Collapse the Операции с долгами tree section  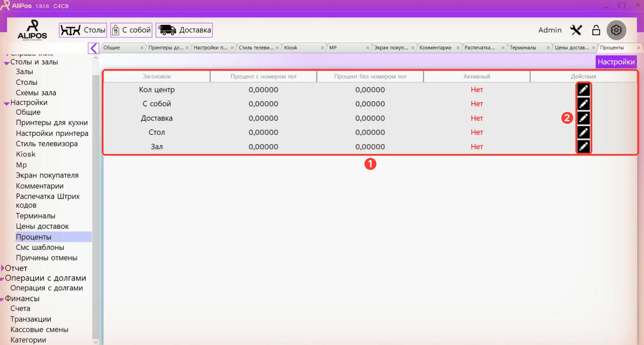point(2,279)
